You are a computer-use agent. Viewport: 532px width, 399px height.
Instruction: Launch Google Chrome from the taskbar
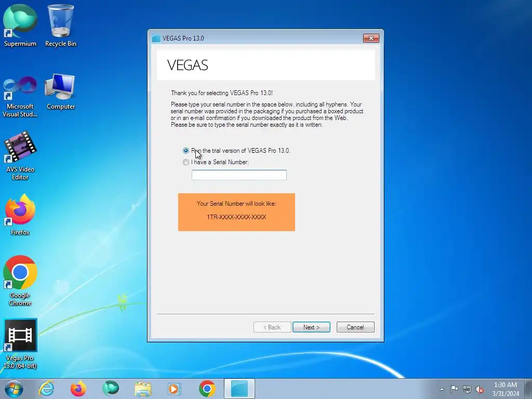(x=207, y=389)
